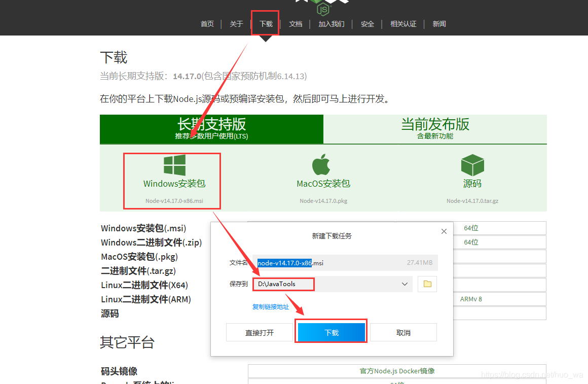
Task: Click the 源码 row label in table
Action: point(109,313)
